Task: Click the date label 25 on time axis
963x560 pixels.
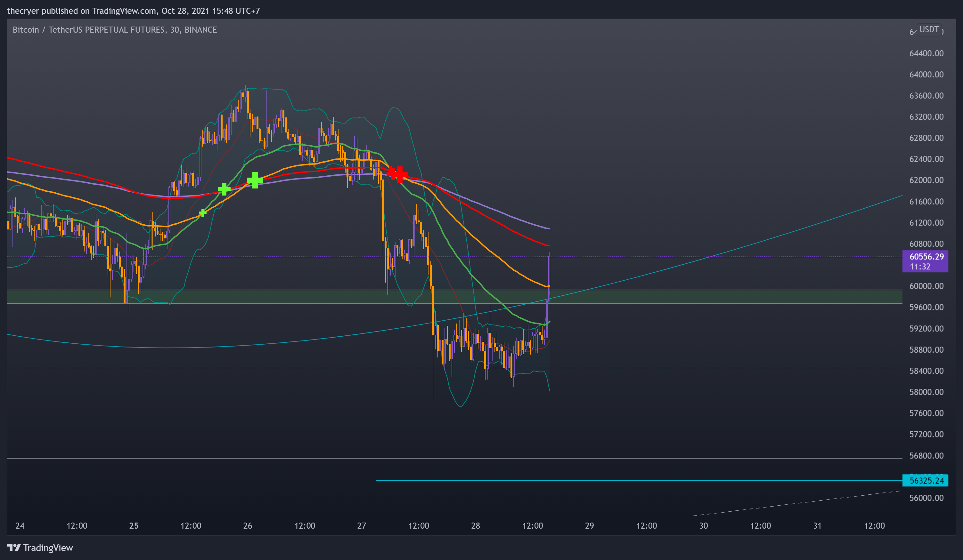Action: click(134, 526)
